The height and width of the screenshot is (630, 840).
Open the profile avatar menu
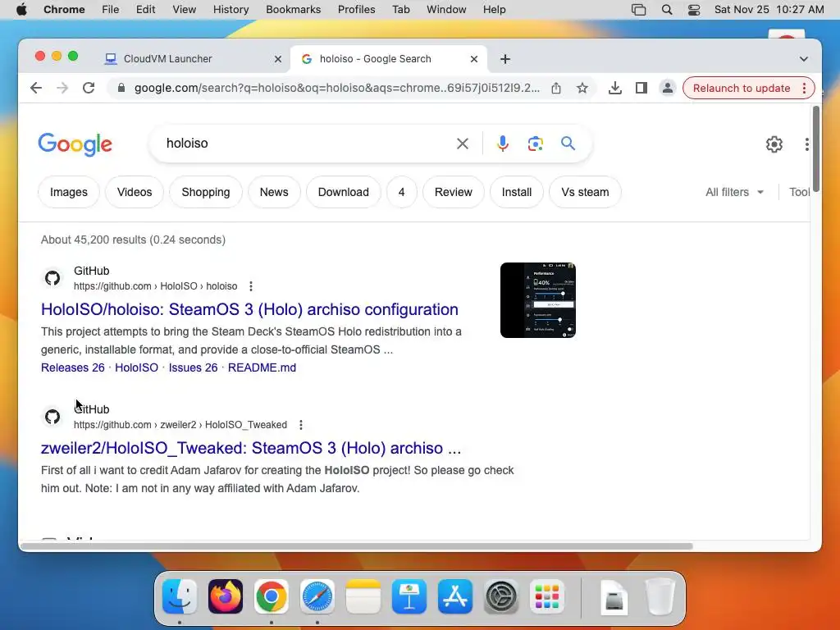(668, 88)
